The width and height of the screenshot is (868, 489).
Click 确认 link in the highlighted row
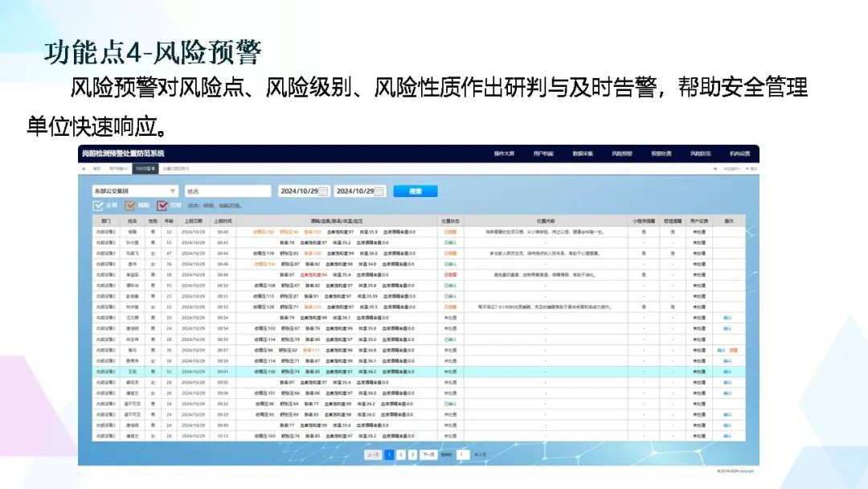[727, 372]
